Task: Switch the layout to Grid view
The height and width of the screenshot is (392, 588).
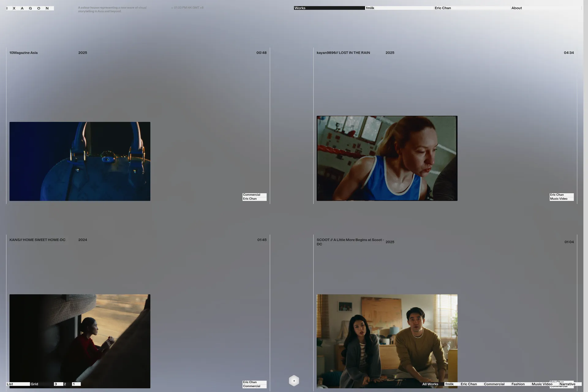Action: tap(34, 384)
